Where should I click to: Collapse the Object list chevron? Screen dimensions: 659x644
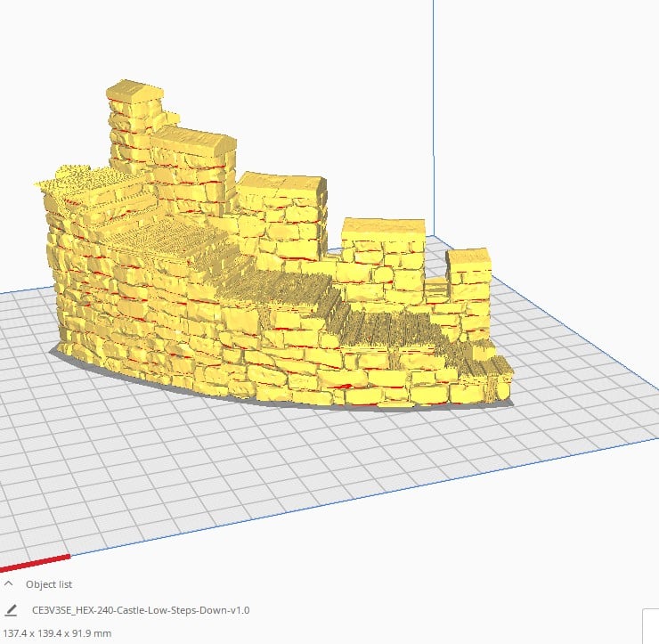click(8, 584)
